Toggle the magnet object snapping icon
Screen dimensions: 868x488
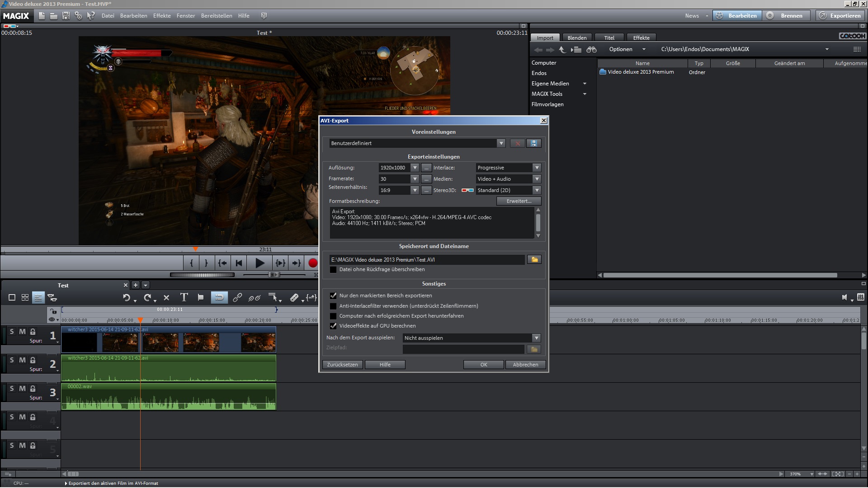pos(219,297)
